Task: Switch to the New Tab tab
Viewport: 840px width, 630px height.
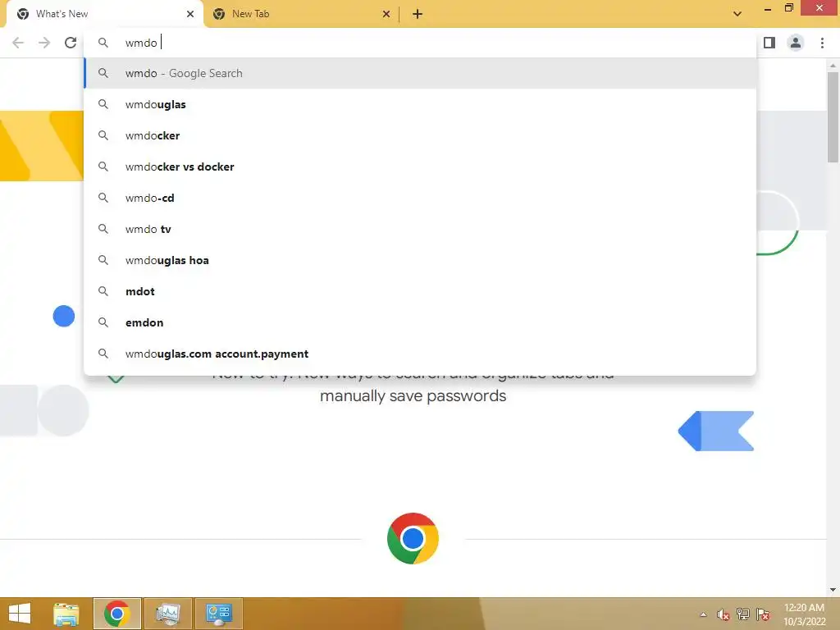Action: (x=301, y=15)
